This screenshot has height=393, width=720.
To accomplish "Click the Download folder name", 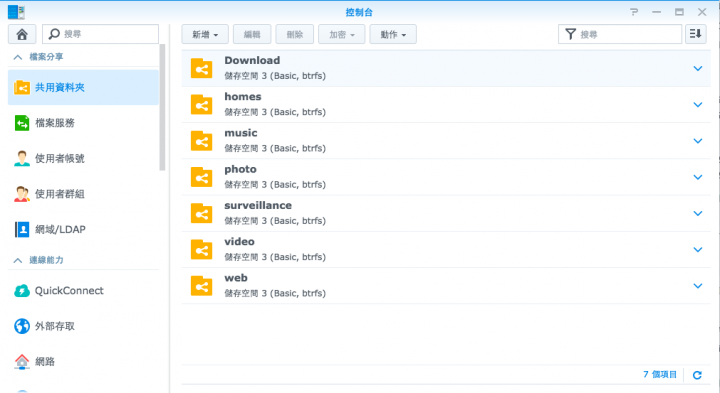I will pyautogui.click(x=252, y=61).
